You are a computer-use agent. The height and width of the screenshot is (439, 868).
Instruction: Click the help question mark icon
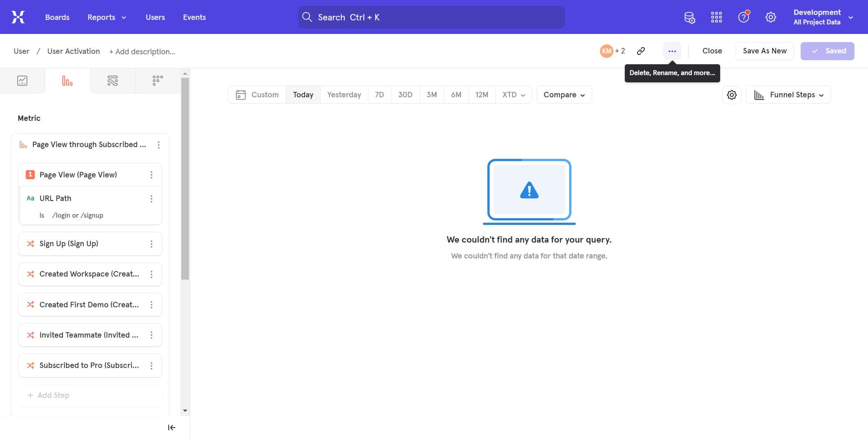[x=743, y=17]
